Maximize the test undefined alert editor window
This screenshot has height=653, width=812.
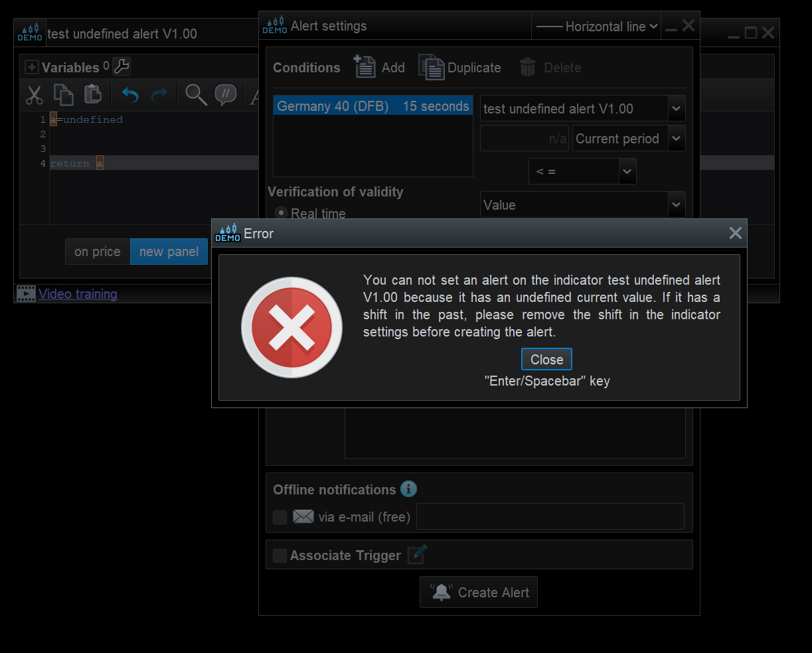point(751,33)
